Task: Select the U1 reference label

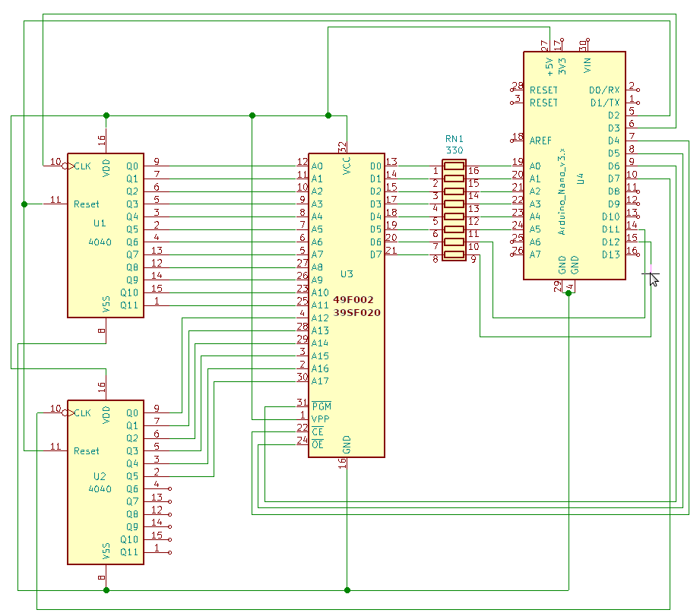Action: pos(100,223)
